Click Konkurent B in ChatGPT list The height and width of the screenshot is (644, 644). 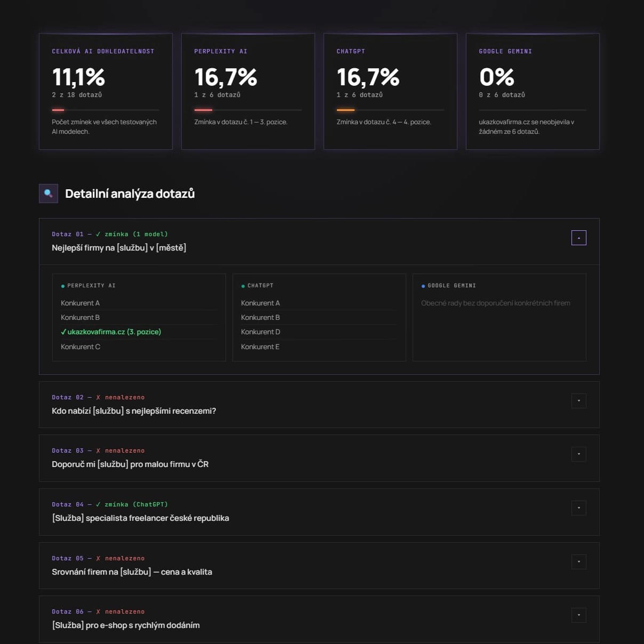tap(260, 317)
